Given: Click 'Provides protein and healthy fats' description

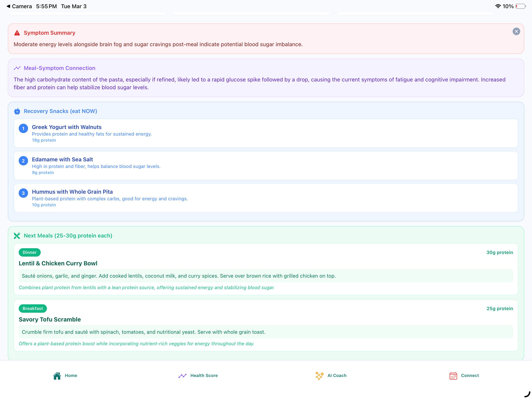Looking at the screenshot, I should pyautogui.click(x=92, y=134).
